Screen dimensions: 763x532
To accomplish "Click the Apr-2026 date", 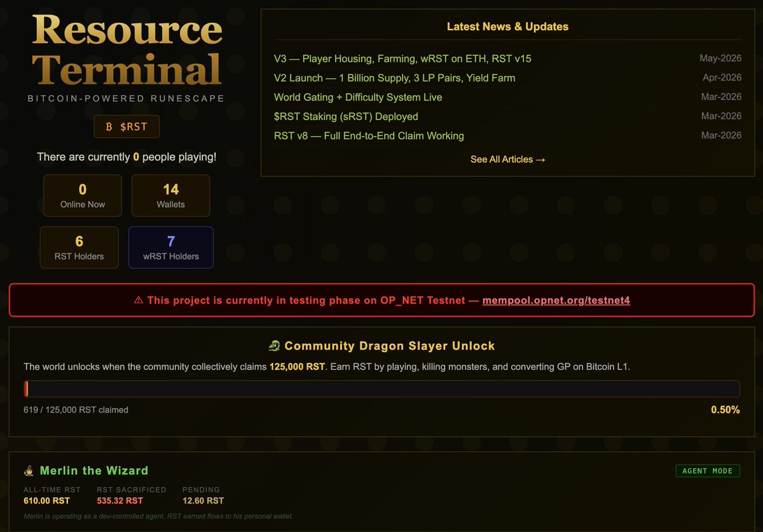I will 722,78.
